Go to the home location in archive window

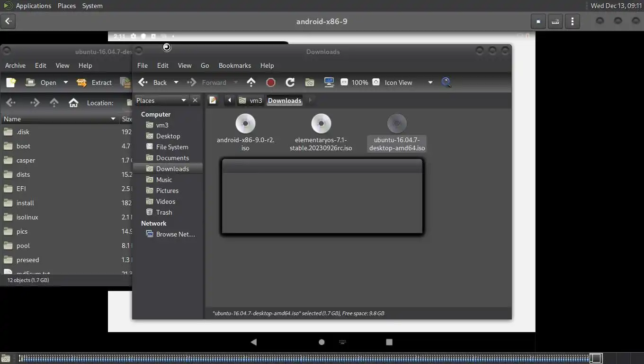click(x=73, y=103)
